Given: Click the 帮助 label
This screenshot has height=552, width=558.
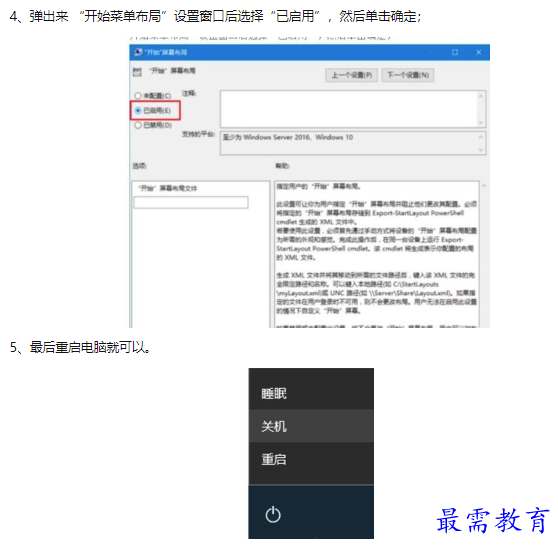Looking at the screenshot, I should 282,166.
